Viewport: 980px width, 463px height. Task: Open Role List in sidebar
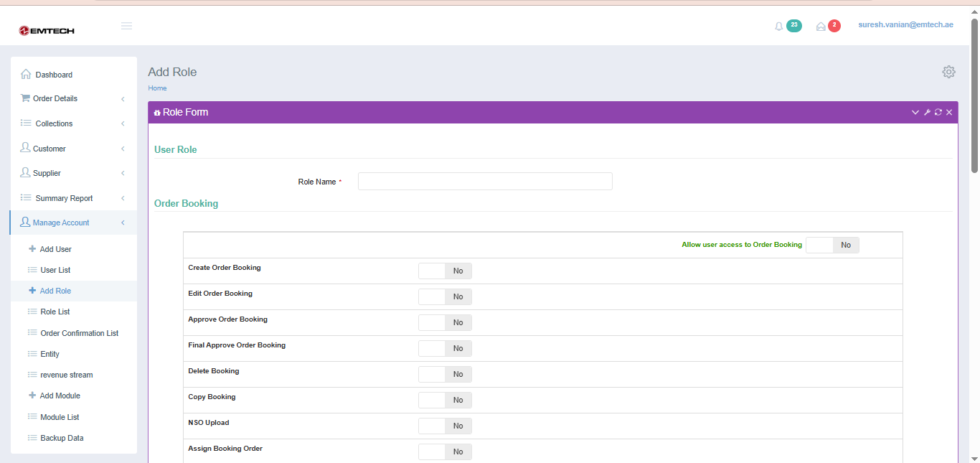coord(55,312)
